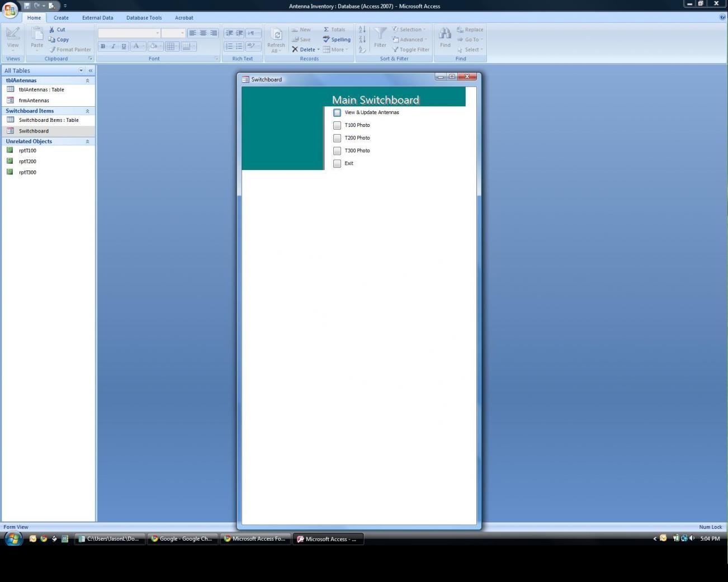
Task: Open Find using the binoculars icon
Action: pyautogui.click(x=445, y=37)
